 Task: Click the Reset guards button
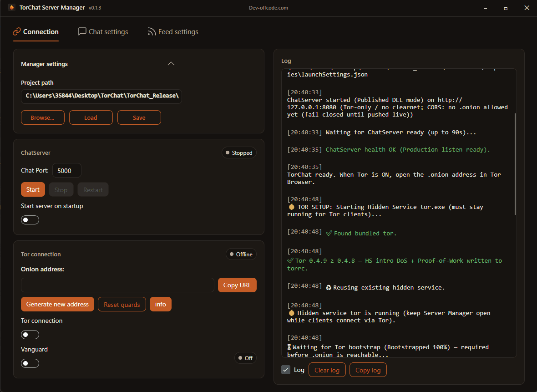click(x=122, y=304)
